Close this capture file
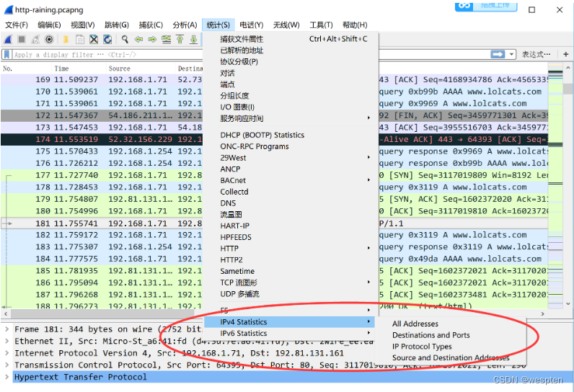Screen dimensions: 574x392 (x=94, y=40)
